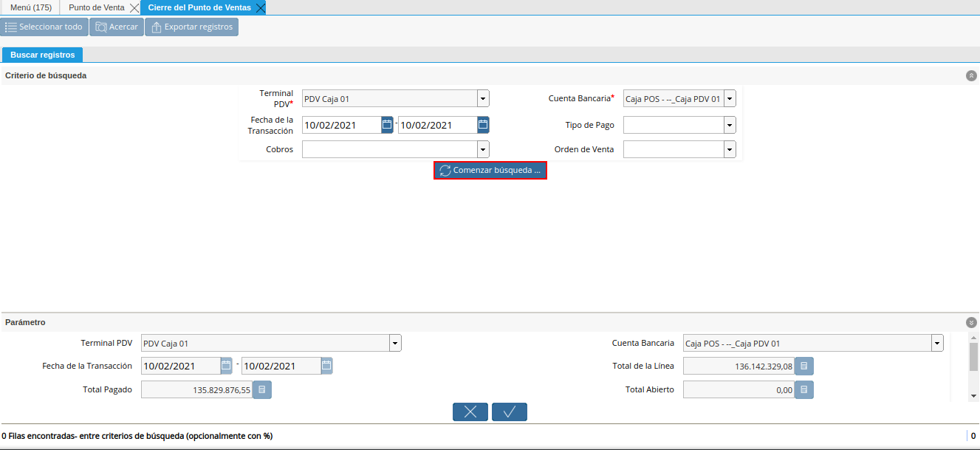Viewport: 980px width, 450px height.
Task: Select the Buscar registros tab
Action: click(43, 55)
